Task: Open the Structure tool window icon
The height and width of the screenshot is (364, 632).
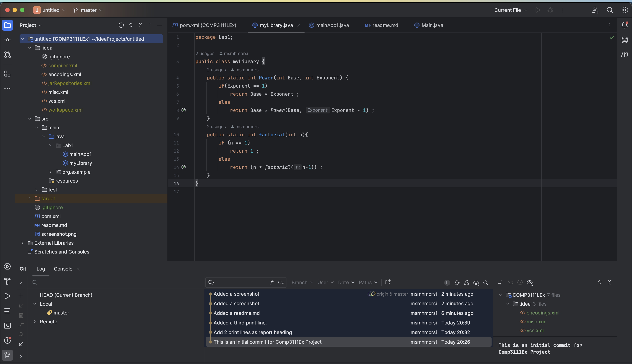Action: [7, 74]
